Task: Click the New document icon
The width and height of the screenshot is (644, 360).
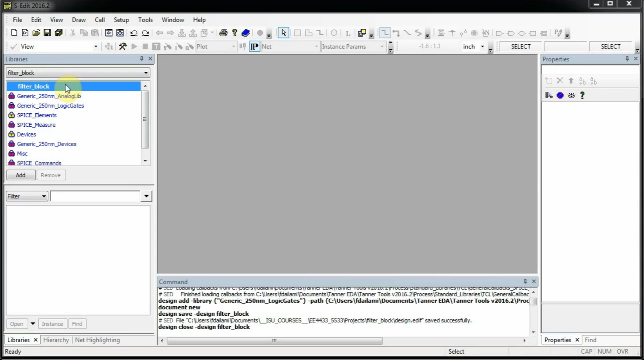Action: point(14,33)
